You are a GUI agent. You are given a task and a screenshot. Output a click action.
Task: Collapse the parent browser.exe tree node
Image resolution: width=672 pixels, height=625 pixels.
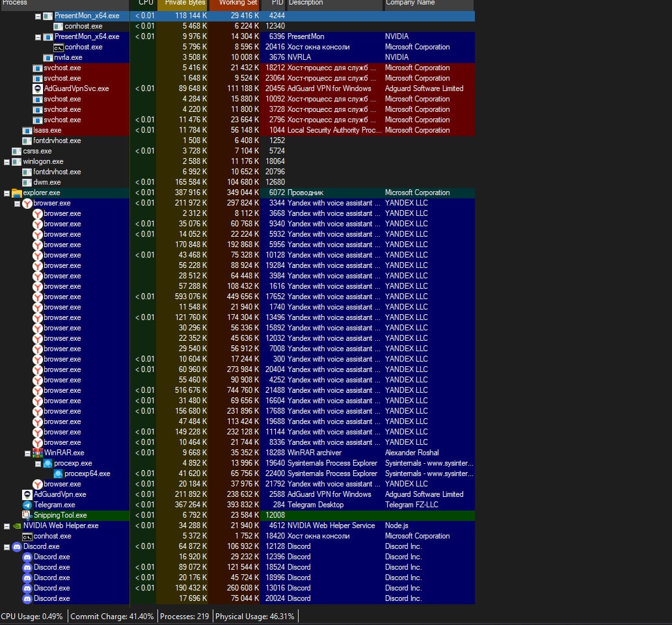tap(17, 204)
